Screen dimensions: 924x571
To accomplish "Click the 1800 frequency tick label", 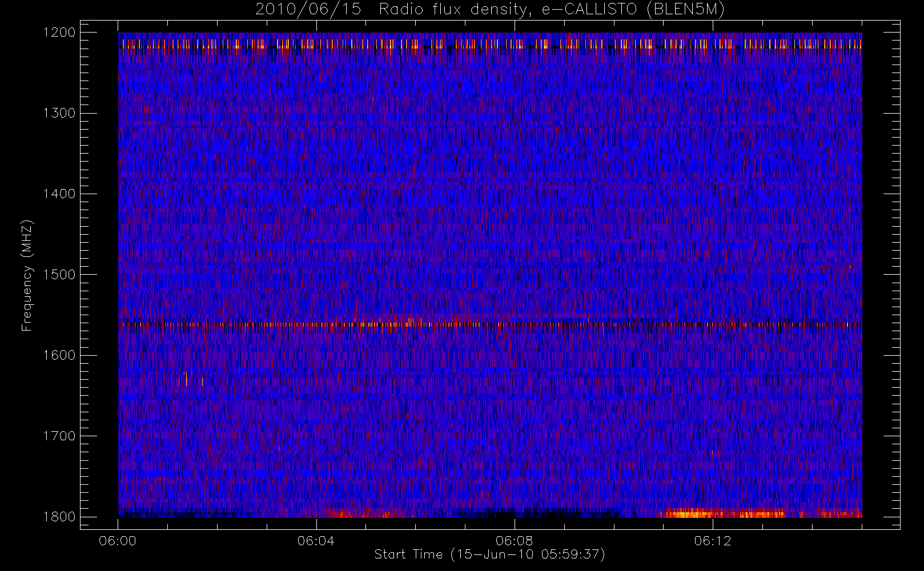I will [59, 517].
